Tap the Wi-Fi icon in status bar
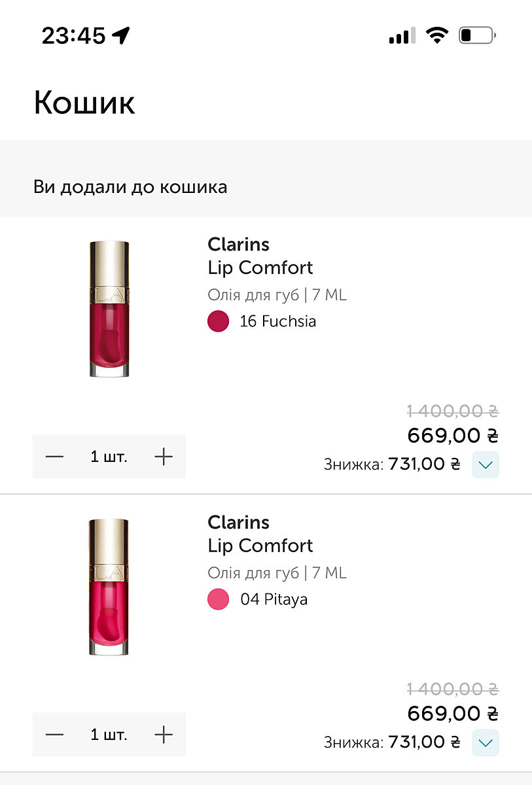Screen dimensions: 532x785 click(x=436, y=35)
